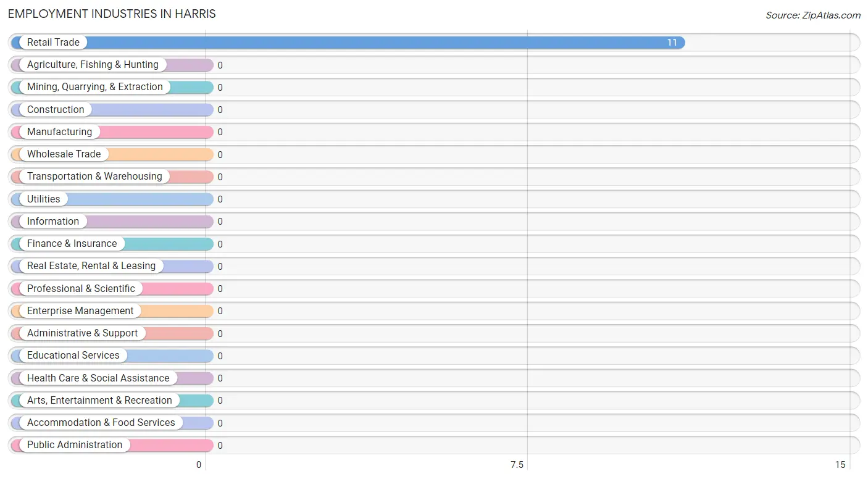Select Accommodation & Food Services label
The width and height of the screenshot is (868, 479).
pyautogui.click(x=101, y=423)
